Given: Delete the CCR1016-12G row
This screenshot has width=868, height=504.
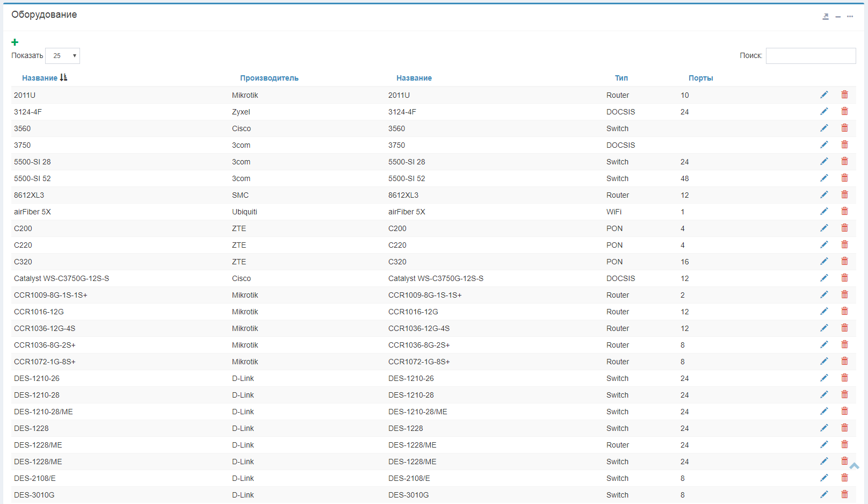Looking at the screenshot, I should point(844,311).
